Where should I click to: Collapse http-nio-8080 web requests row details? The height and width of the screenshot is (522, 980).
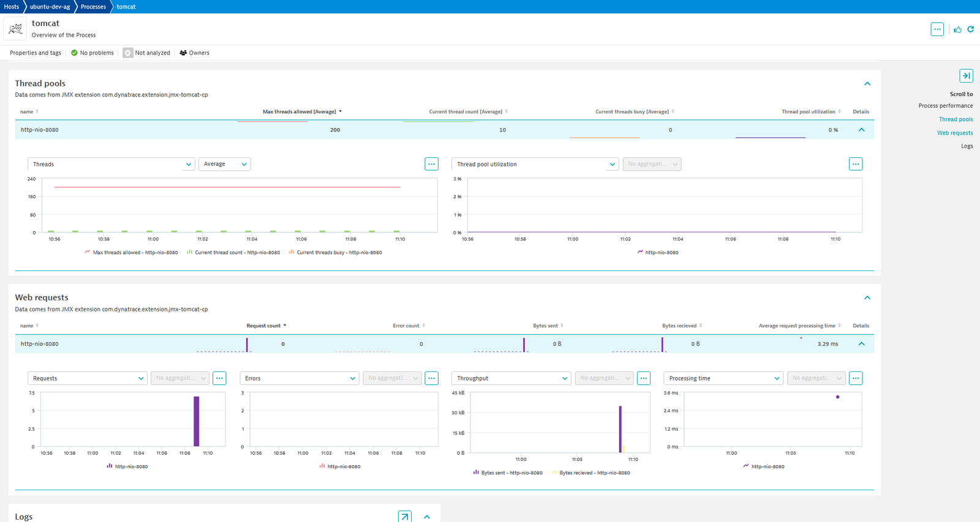coord(862,344)
